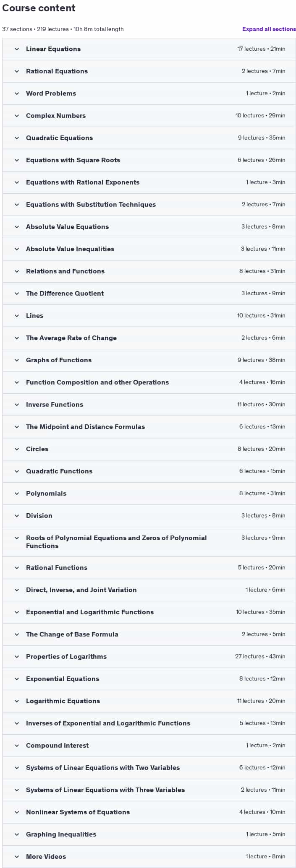Open the Word Problems section title
Screen dimensions: 296x868
pyautogui.click(x=51, y=94)
